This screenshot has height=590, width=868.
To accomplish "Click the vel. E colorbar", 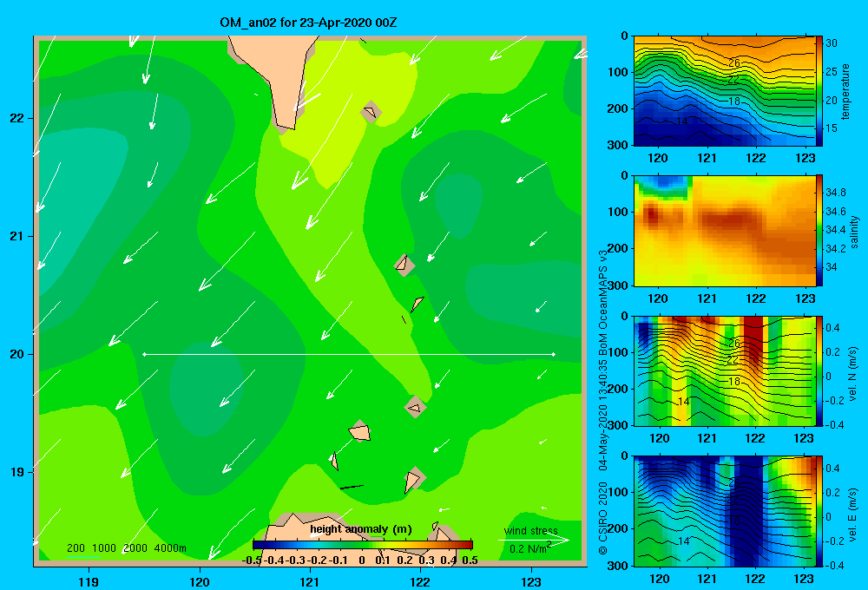I will pos(819,511).
